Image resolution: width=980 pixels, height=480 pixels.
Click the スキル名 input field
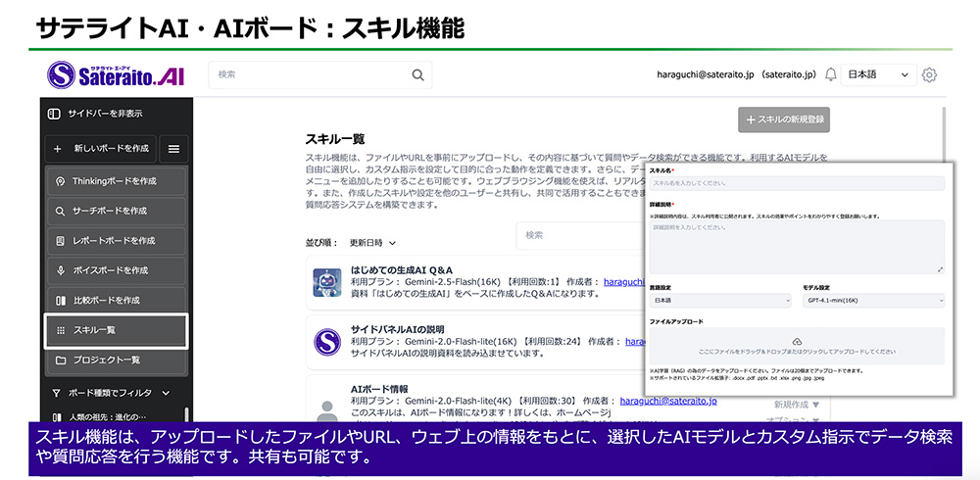tap(797, 184)
